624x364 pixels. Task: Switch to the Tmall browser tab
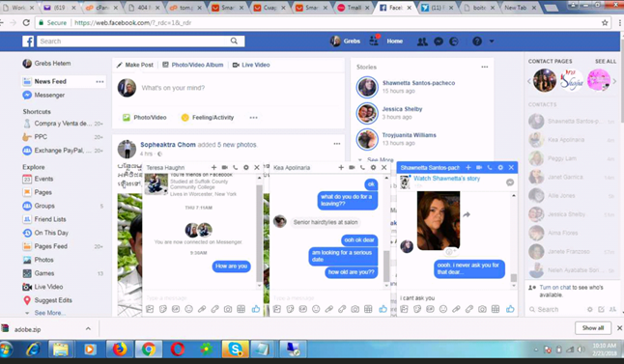354,8
